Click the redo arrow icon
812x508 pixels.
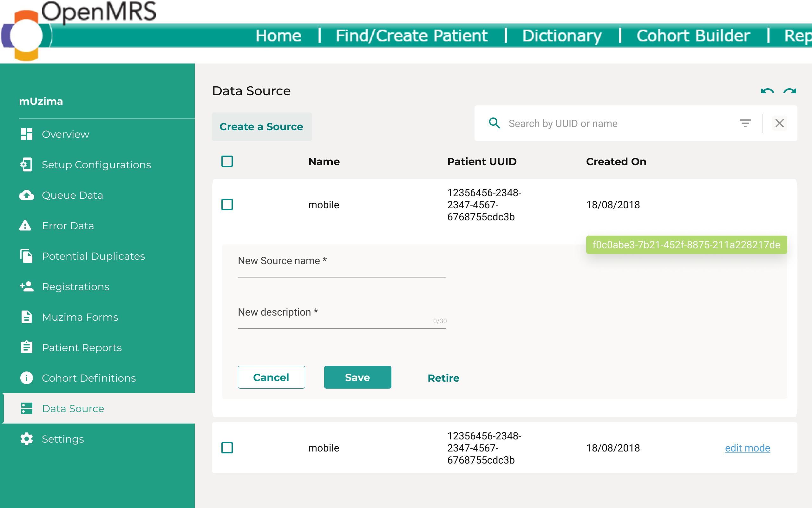[x=790, y=91]
